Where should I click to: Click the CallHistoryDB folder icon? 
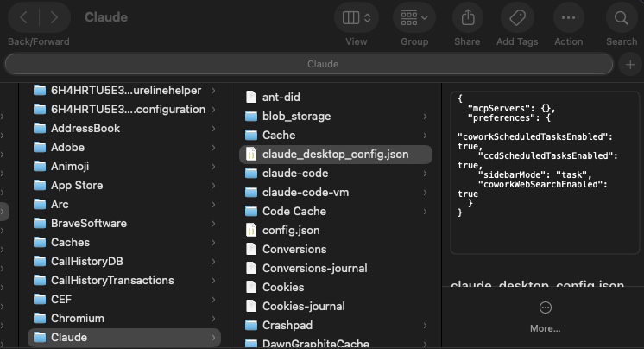(40, 261)
